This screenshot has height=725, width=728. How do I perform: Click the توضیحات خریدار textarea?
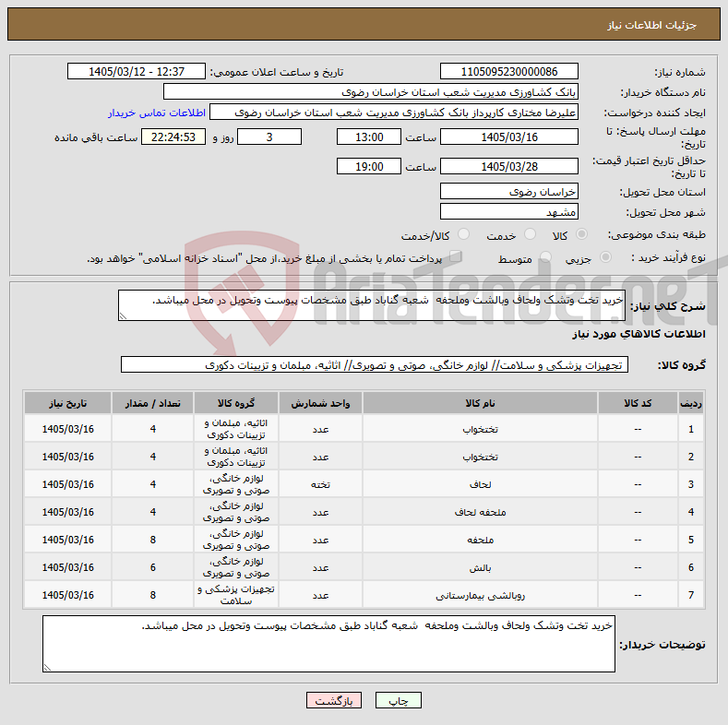click(328, 644)
